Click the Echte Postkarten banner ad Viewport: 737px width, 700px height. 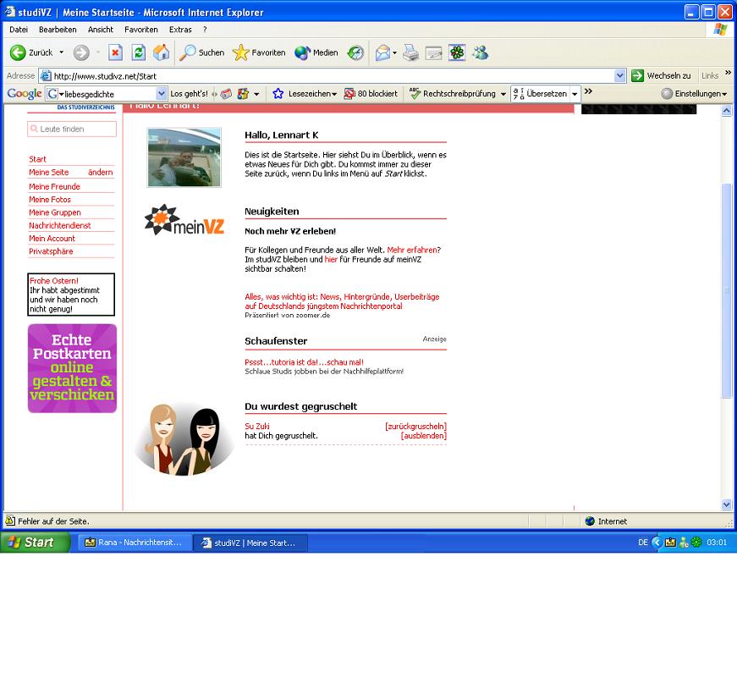(x=73, y=368)
